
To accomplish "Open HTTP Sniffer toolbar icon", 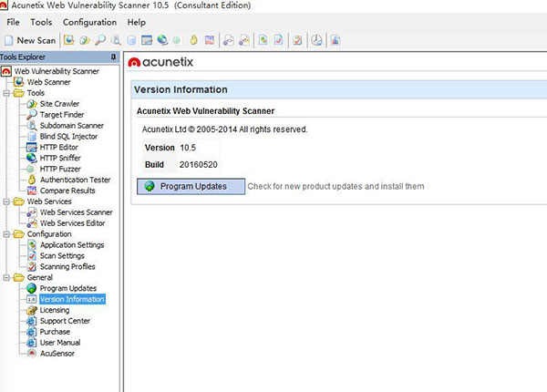I will (162, 40).
